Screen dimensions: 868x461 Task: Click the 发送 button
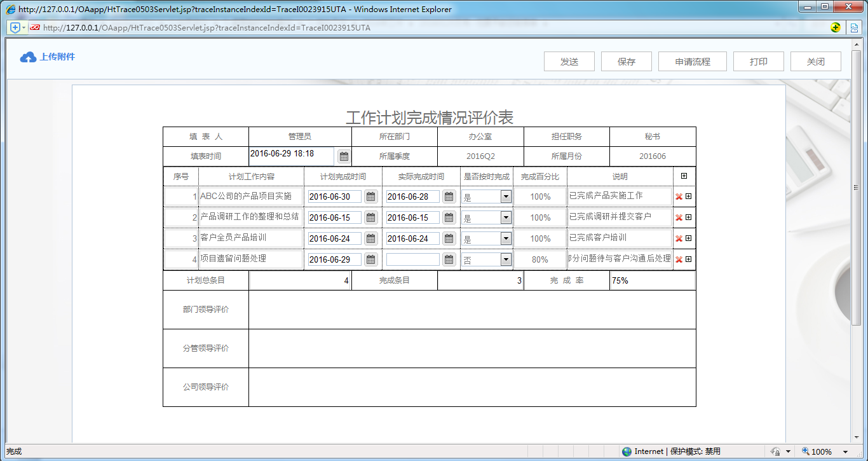569,61
